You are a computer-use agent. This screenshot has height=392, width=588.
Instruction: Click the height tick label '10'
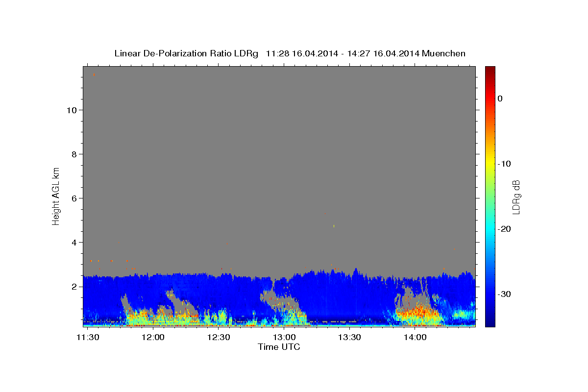tap(73, 110)
